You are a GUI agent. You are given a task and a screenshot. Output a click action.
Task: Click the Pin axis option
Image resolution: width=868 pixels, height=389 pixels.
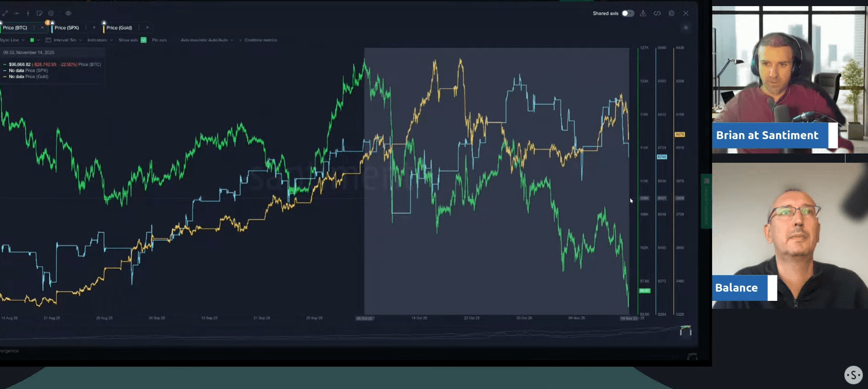pyautogui.click(x=159, y=40)
